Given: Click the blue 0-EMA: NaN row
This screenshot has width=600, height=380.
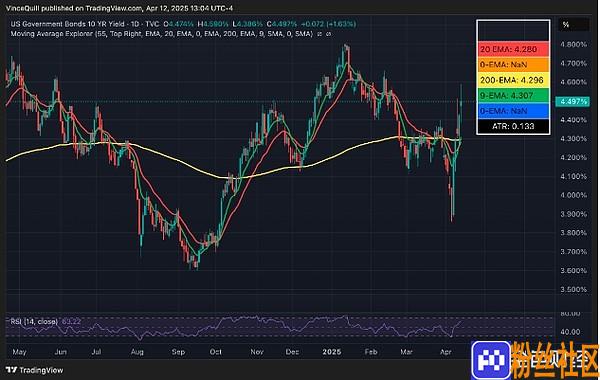Looking at the screenshot, I should [x=513, y=111].
